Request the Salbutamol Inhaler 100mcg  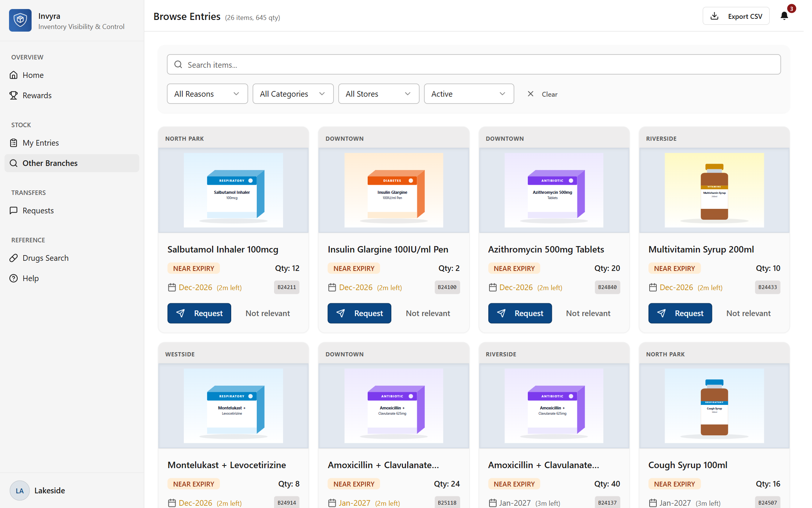pos(199,313)
